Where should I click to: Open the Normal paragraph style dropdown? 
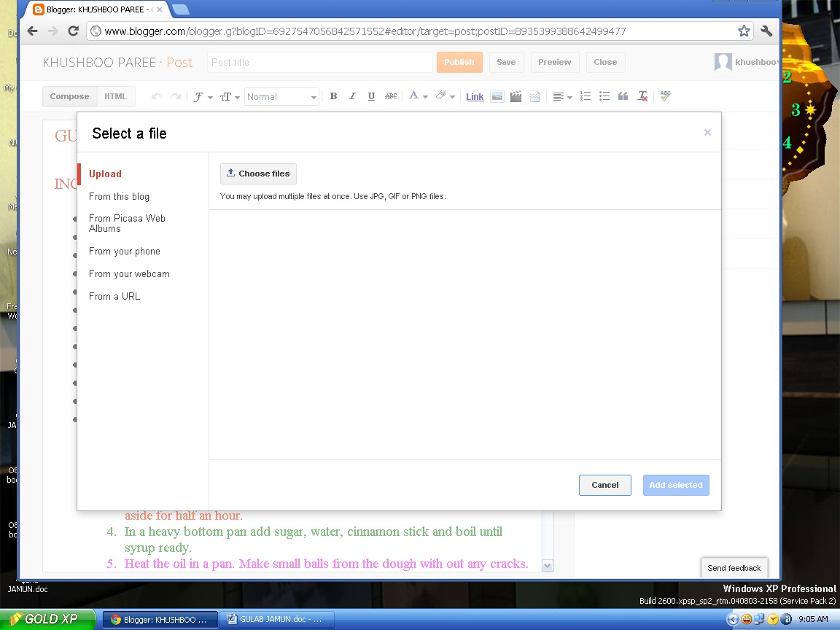click(281, 97)
